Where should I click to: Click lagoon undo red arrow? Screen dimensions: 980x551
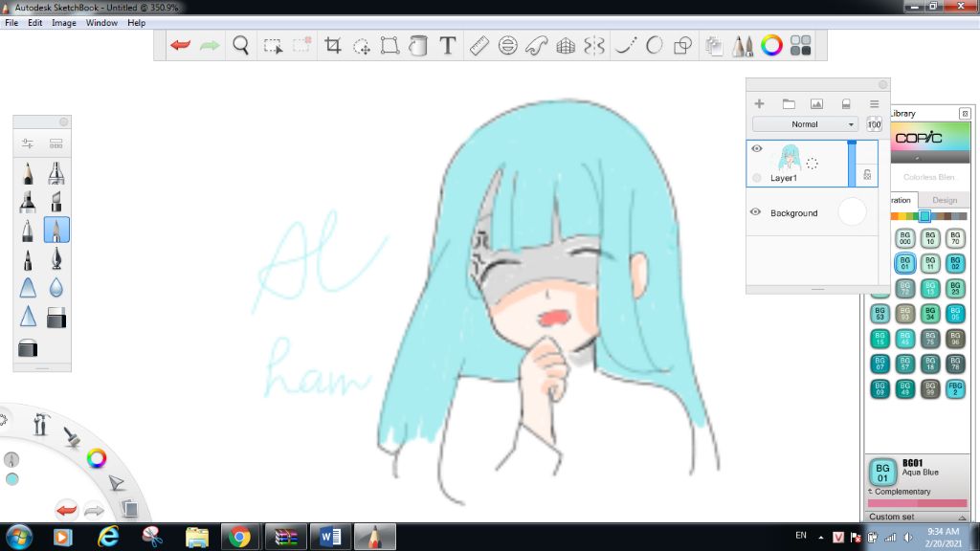pyautogui.click(x=66, y=510)
